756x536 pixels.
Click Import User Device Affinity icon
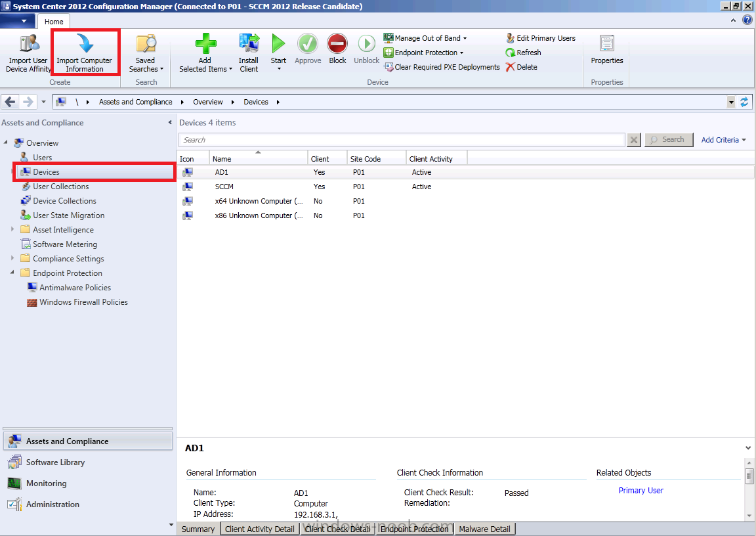tap(28, 43)
